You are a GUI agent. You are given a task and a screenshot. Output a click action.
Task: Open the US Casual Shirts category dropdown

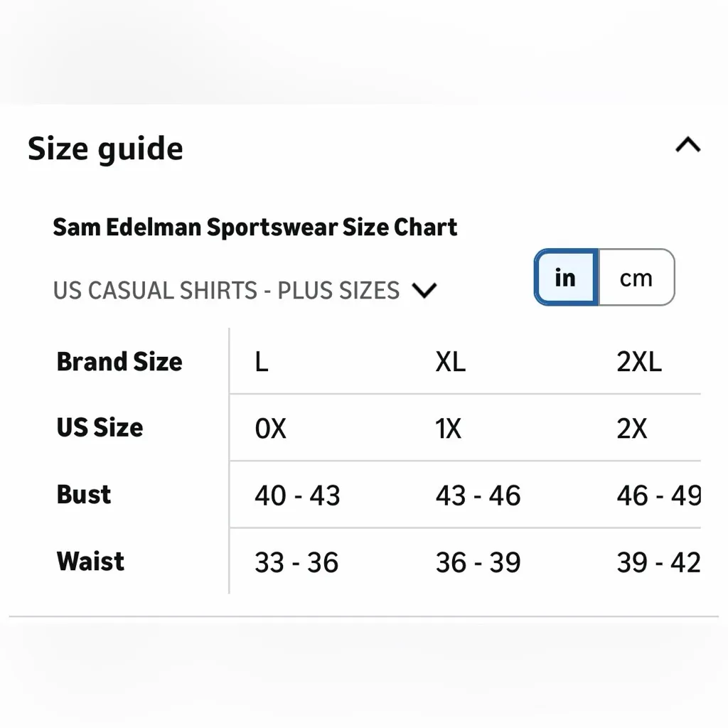pos(226,291)
